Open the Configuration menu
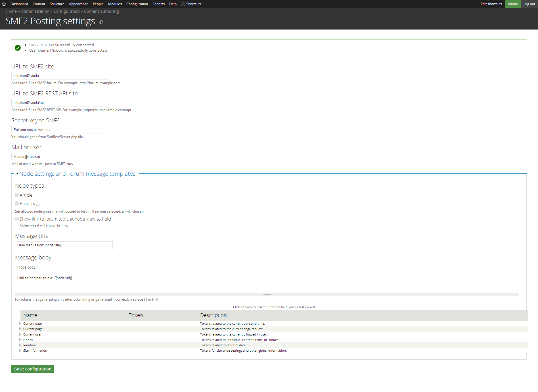This screenshot has height=392, width=538. (137, 4)
